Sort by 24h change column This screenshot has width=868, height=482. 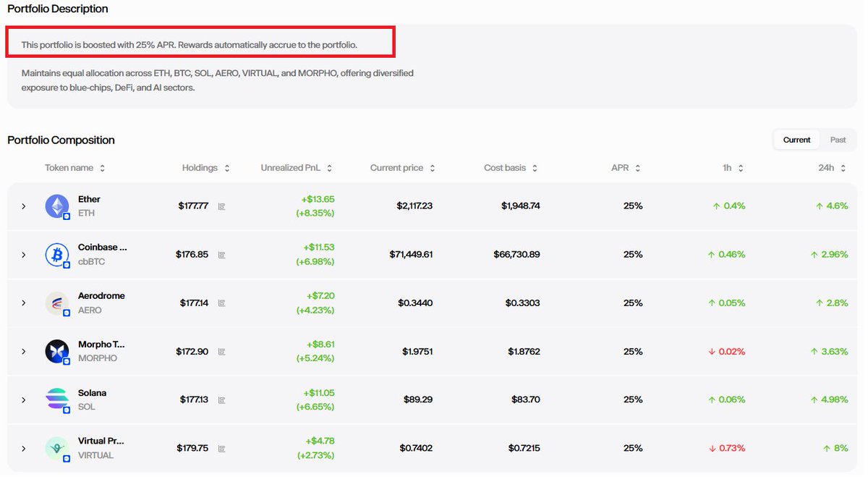tap(833, 168)
